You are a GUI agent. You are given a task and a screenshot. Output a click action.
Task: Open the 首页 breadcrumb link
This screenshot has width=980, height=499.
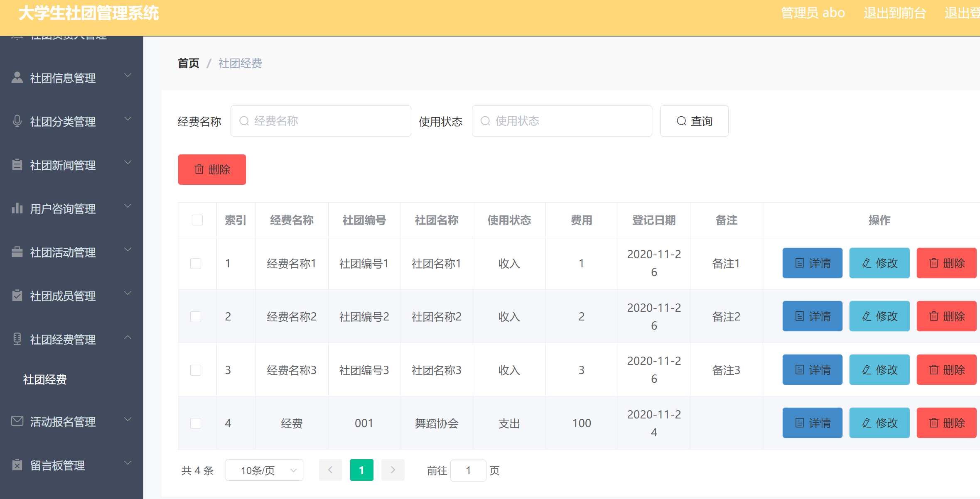point(188,63)
